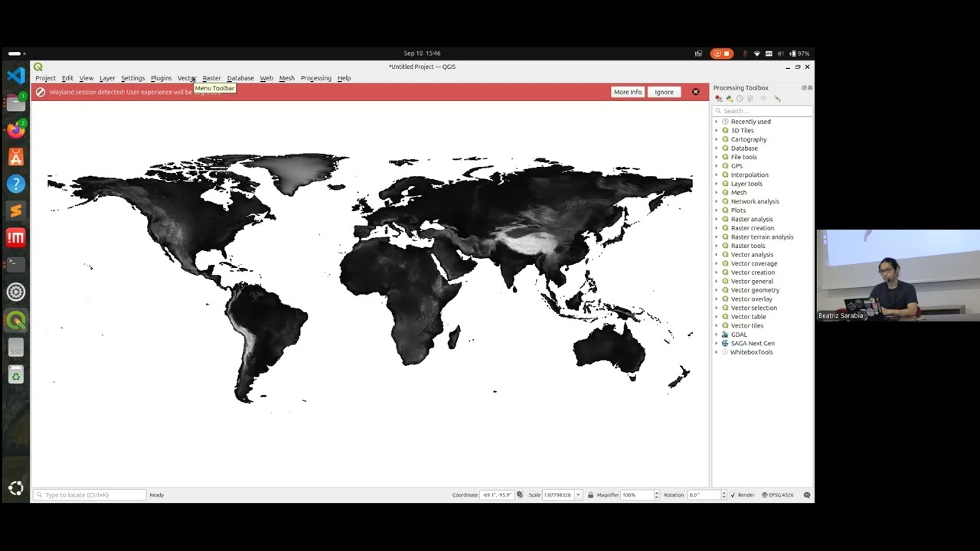
Task: Click the edit-in-place icon in Processing Toolbox
Action: [763, 99]
